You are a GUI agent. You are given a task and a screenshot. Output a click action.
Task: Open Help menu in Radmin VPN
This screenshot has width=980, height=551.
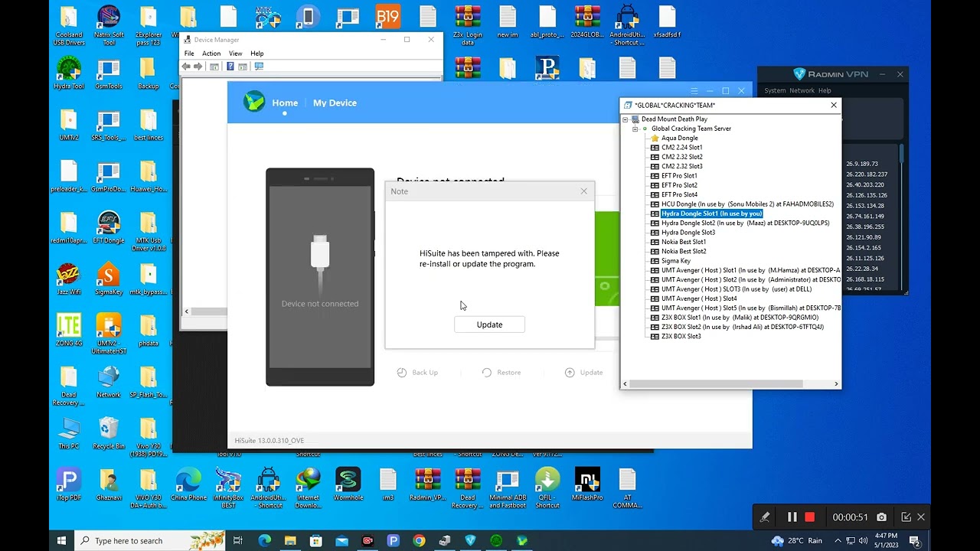click(x=825, y=90)
